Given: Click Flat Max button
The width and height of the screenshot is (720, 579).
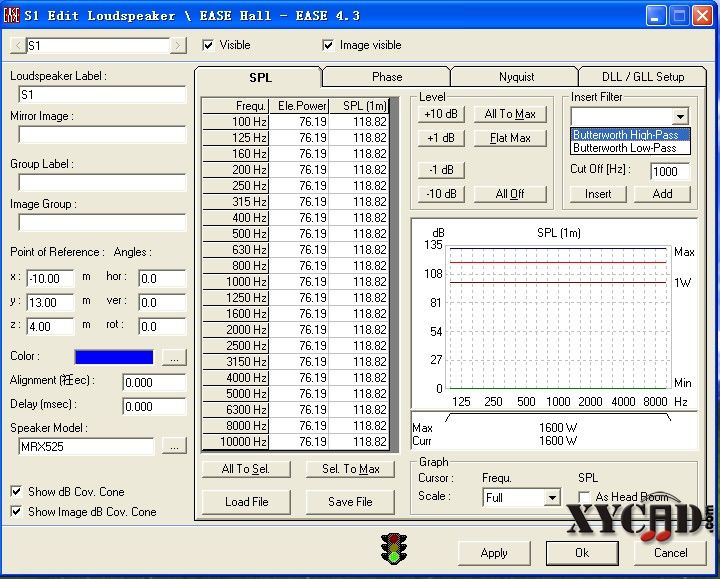Looking at the screenshot, I should (510, 138).
